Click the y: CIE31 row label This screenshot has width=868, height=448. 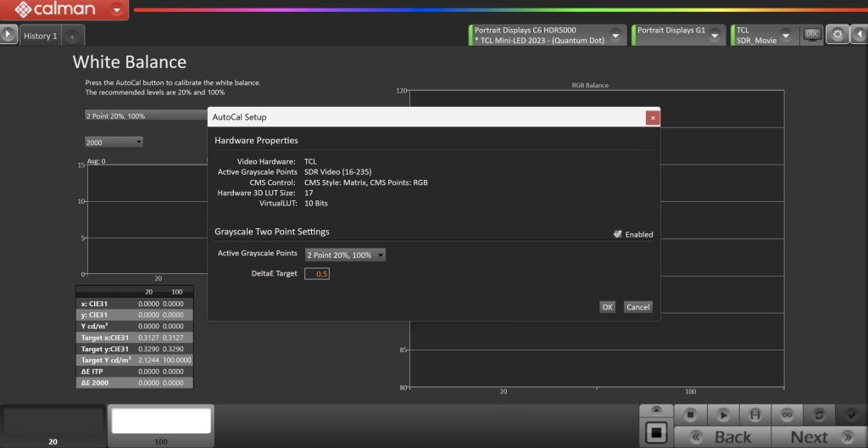(93, 315)
